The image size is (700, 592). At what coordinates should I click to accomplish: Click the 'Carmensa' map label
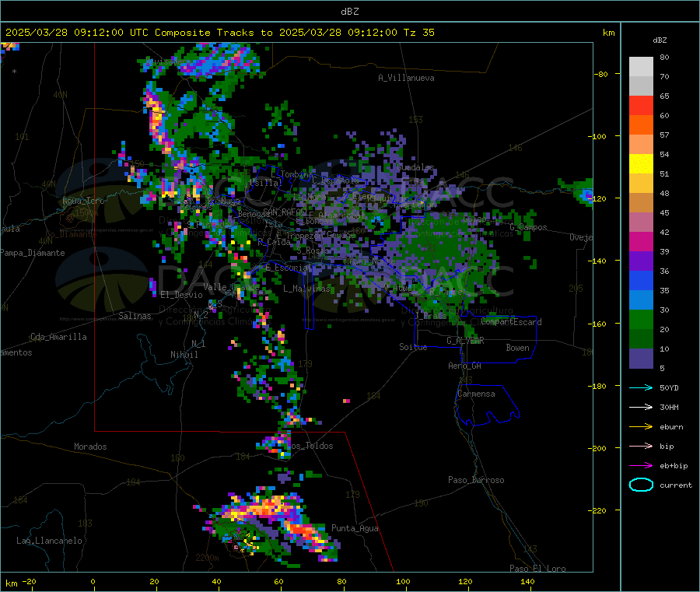click(x=476, y=394)
